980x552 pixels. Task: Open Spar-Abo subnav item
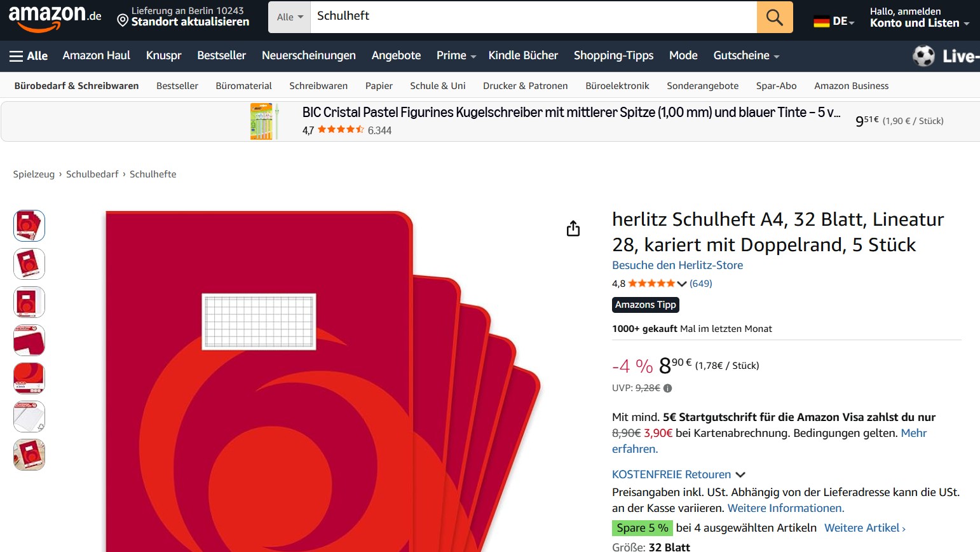[776, 86]
